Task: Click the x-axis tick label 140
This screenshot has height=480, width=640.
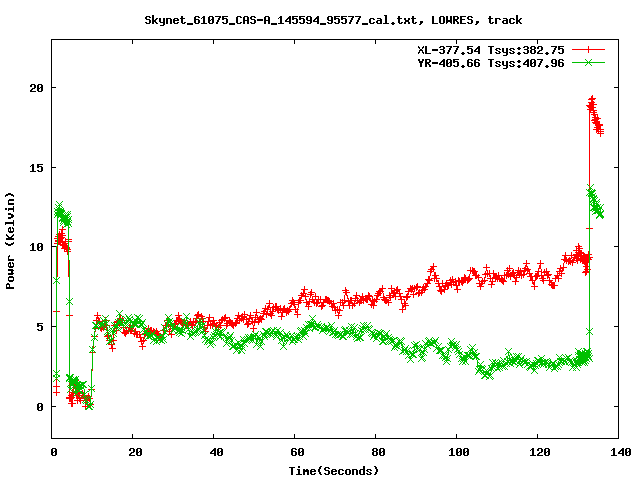Action: 618,452
